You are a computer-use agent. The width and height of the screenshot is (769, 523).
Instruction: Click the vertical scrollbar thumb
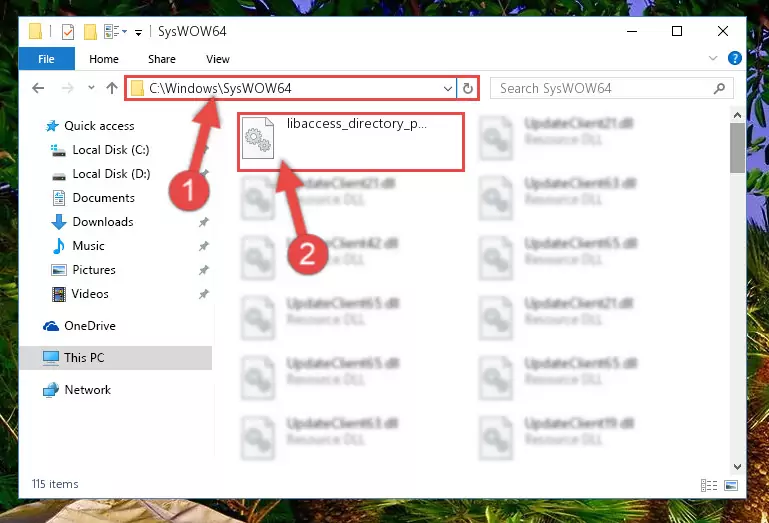(737, 148)
